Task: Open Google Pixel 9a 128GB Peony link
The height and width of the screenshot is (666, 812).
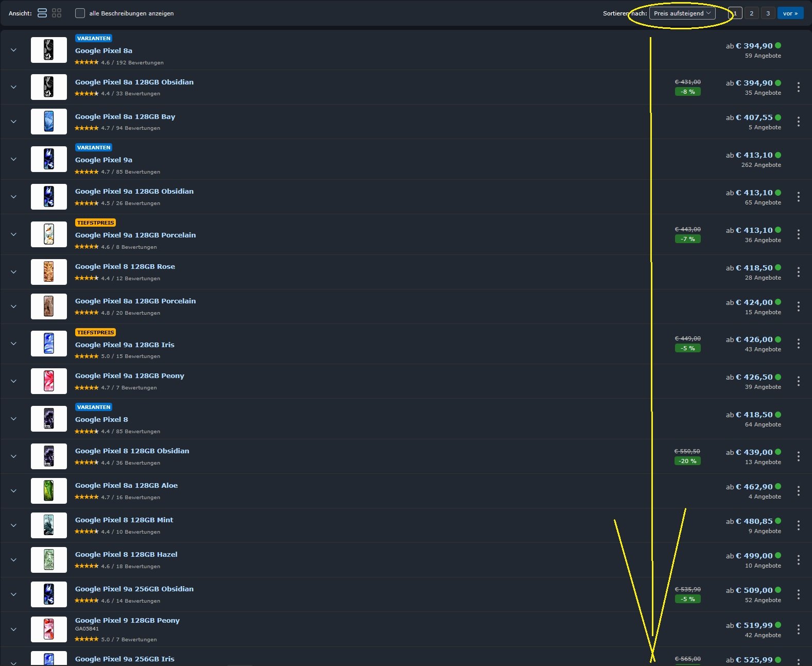Action: [x=130, y=375]
